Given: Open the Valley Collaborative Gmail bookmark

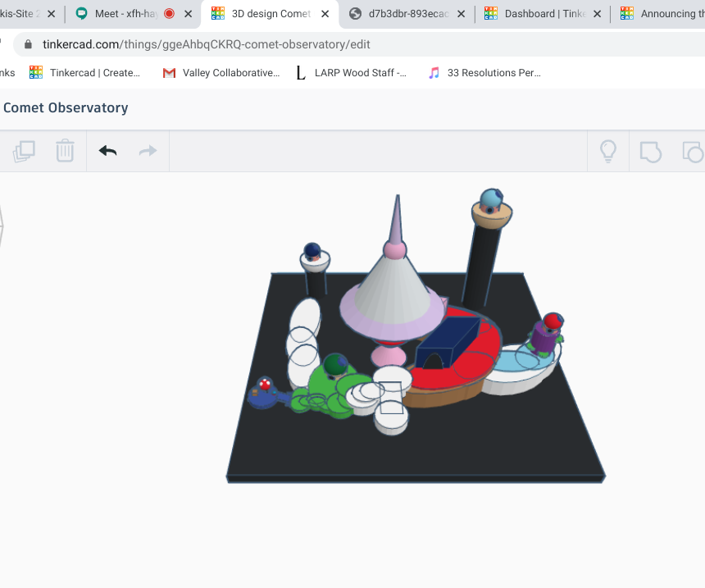Looking at the screenshot, I should [221, 73].
